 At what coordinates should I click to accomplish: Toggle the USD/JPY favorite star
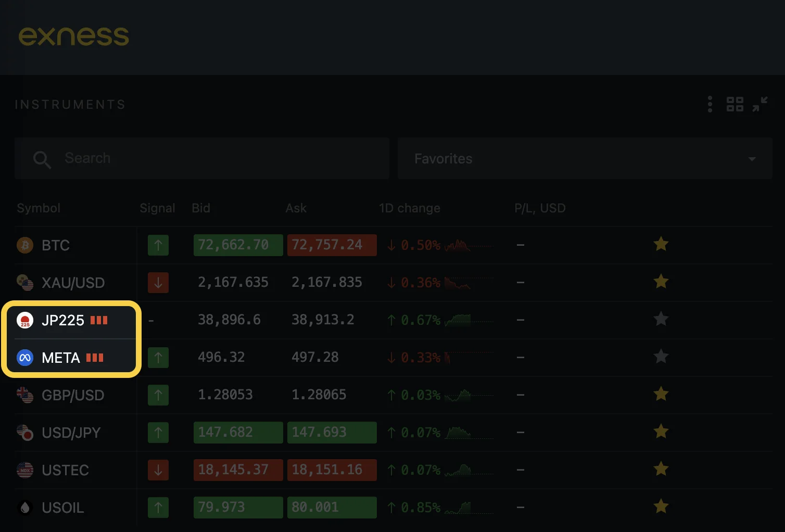point(661,431)
